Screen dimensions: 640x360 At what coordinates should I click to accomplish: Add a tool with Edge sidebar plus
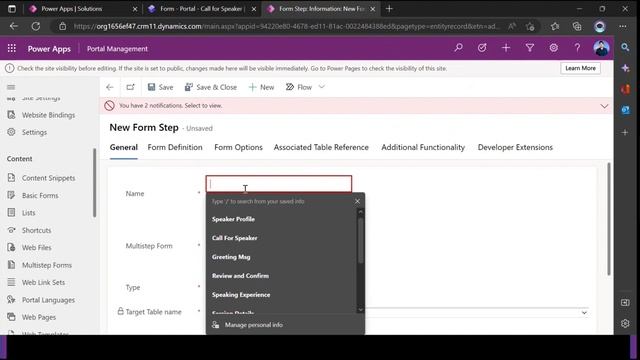tap(625, 132)
